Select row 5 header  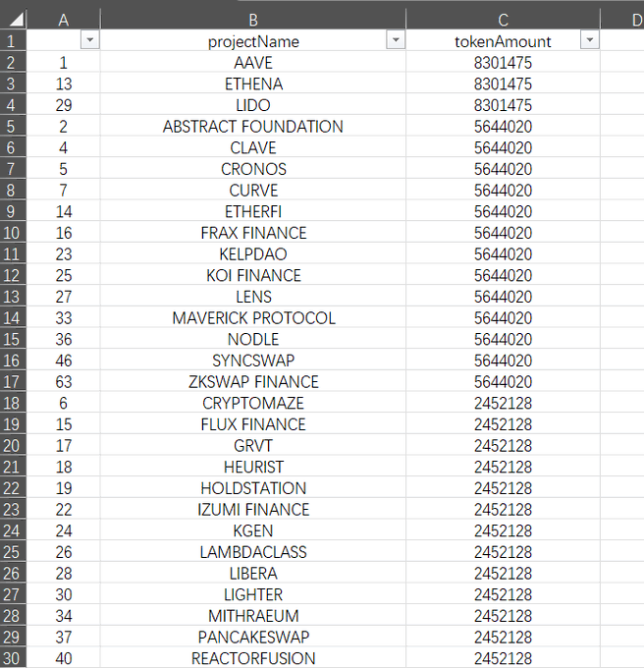pyautogui.click(x=13, y=127)
